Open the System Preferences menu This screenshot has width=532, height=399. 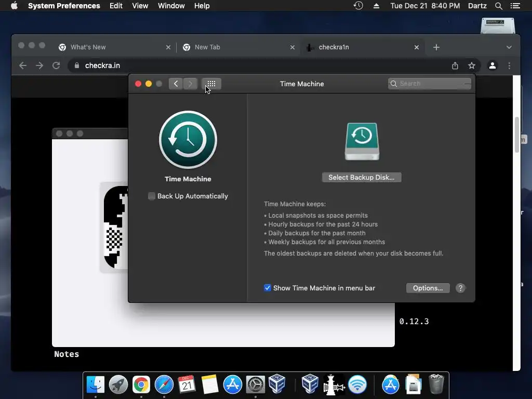(x=64, y=6)
